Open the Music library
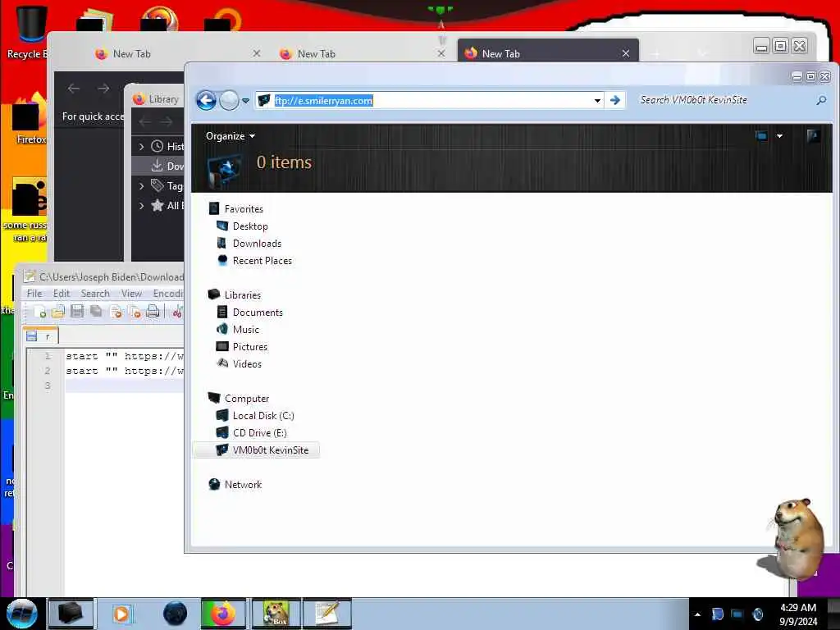This screenshot has width=840, height=630. (x=246, y=329)
